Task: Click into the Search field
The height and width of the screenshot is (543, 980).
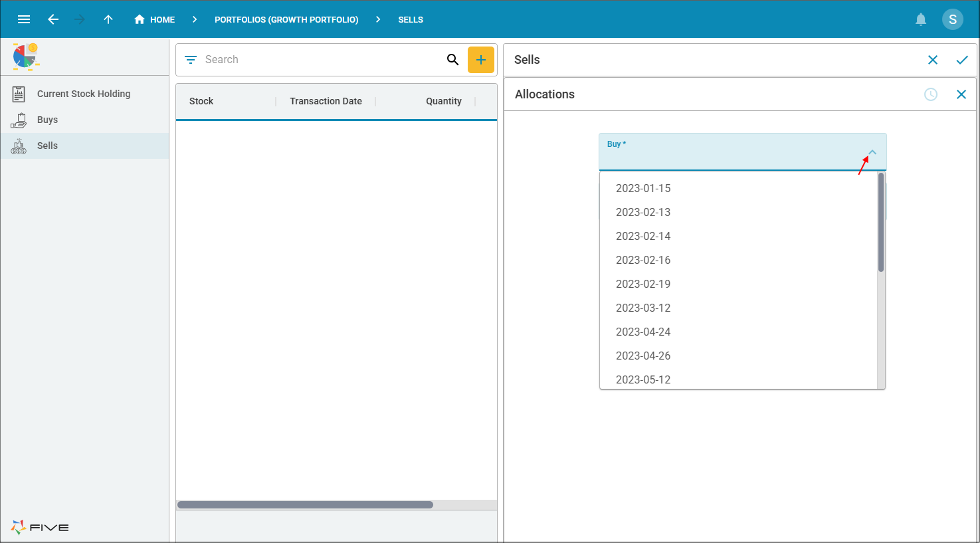Action: (x=322, y=60)
